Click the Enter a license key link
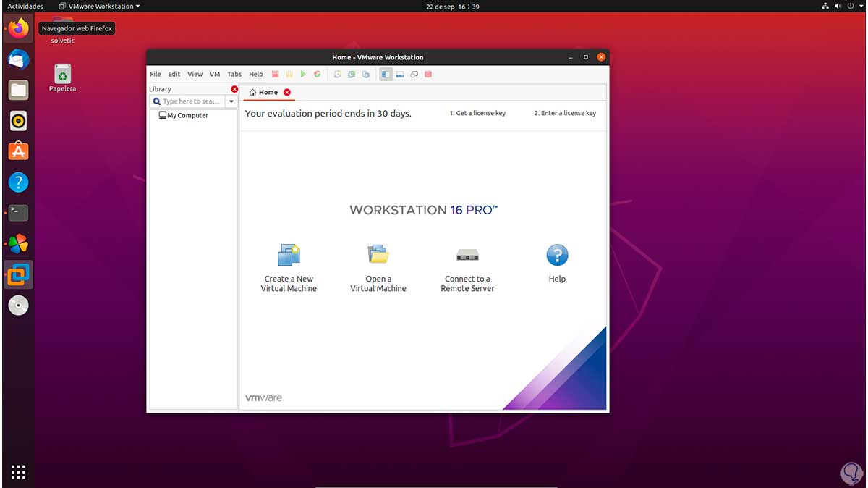This screenshot has width=868, height=488. click(565, 113)
